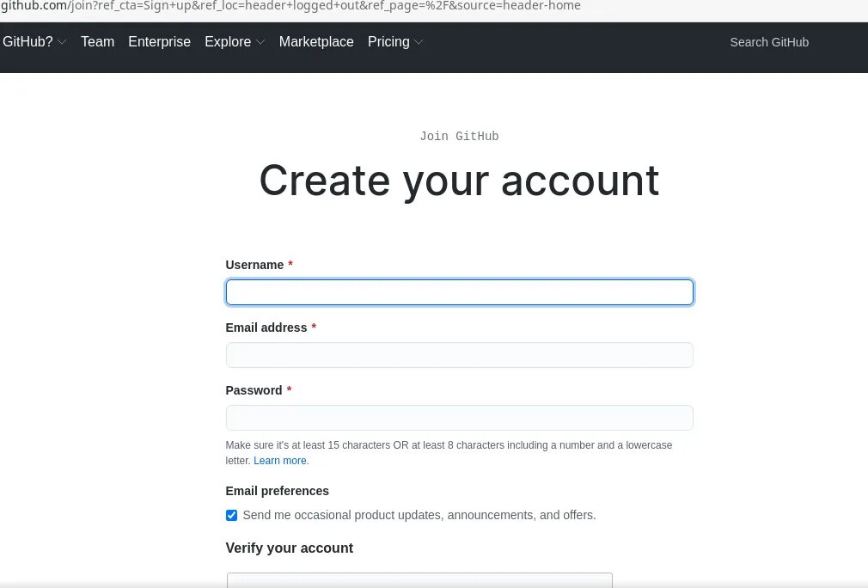Open Marketplace from the header
This screenshot has height=588, width=868.
click(x=316, y=42)
